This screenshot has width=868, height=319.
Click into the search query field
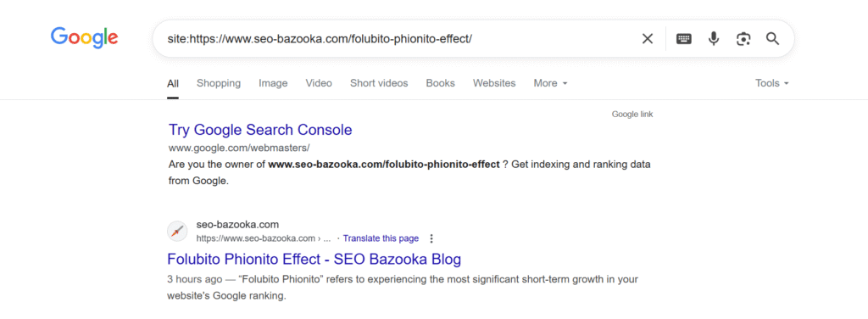coord(398,39)
